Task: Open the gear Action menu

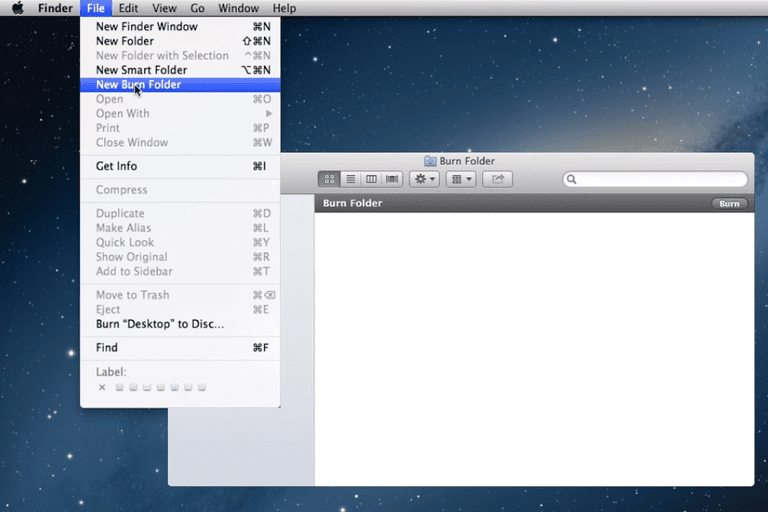Action: click(425, 179)
